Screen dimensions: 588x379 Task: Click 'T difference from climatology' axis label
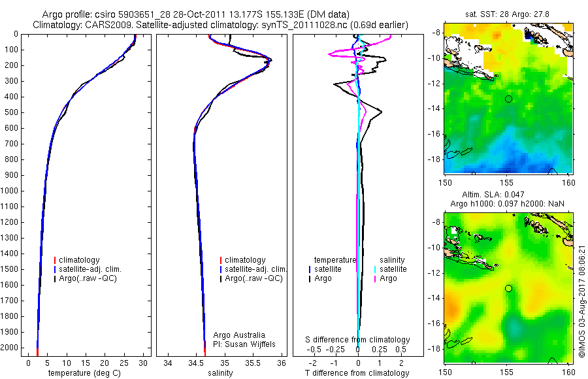[x=357, y=373]
